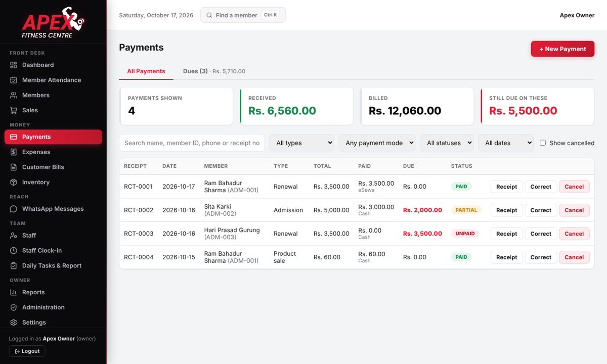Click the Daily Tasks clipboard icon
Viewport: 607px width, 364px height.
pyautogui.click(x=14, y=266)
